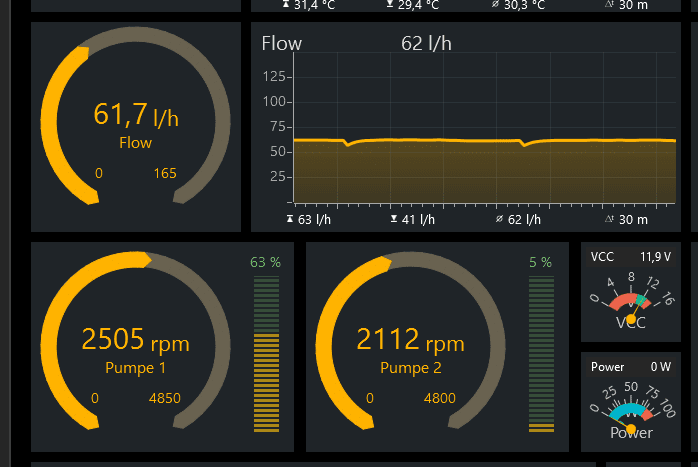Click the VCC needle gauge dial
Image resolution: width=698 pixels, height=467 pixels.
(631, 301)
